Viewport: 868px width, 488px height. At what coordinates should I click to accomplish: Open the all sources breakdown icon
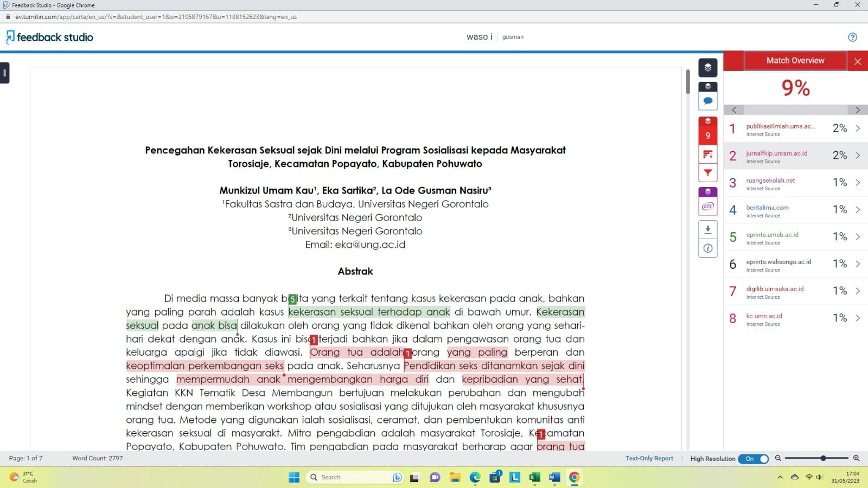pyautogui.click(x=707, y=155)
